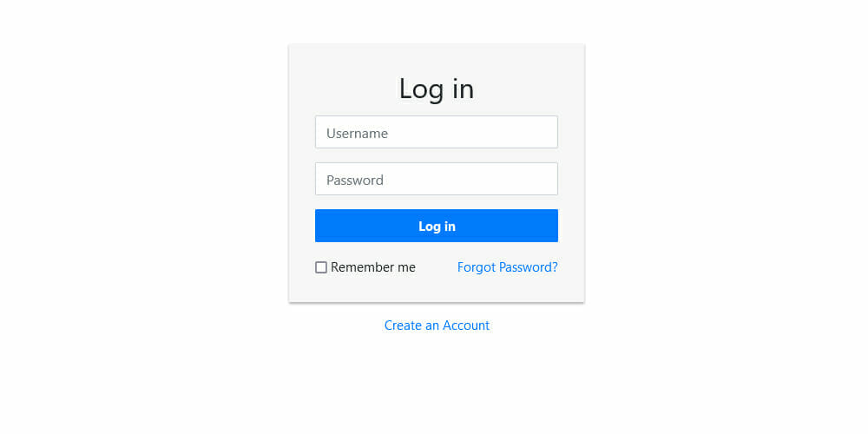The height and width of the screenshot is (434, 868).
Task: Tick the Remember me checkbox
Action: [x=321, y=267]
